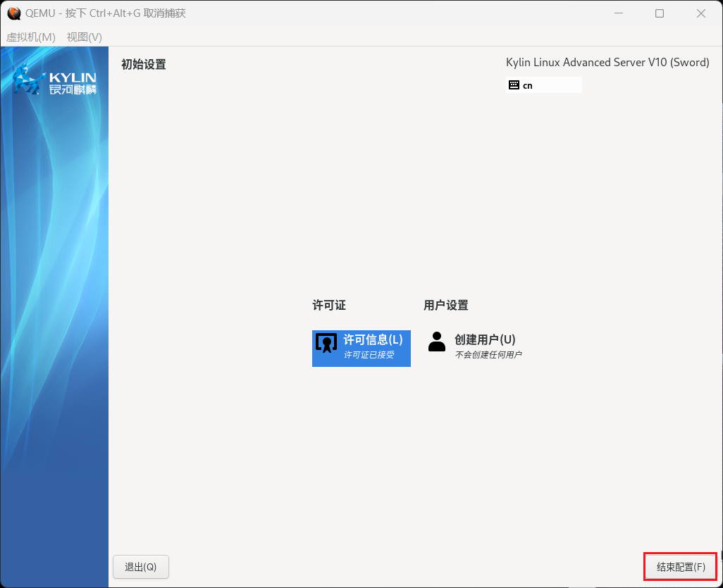Maximize the QEMU window
This screenshot has width=723, height=588.
tap(660, 13)
